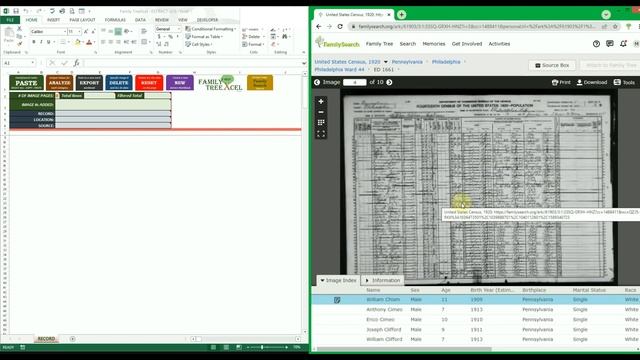Open Family Tree menu on FamilySearch
640x360 pixels.
(x=379, y=44)
